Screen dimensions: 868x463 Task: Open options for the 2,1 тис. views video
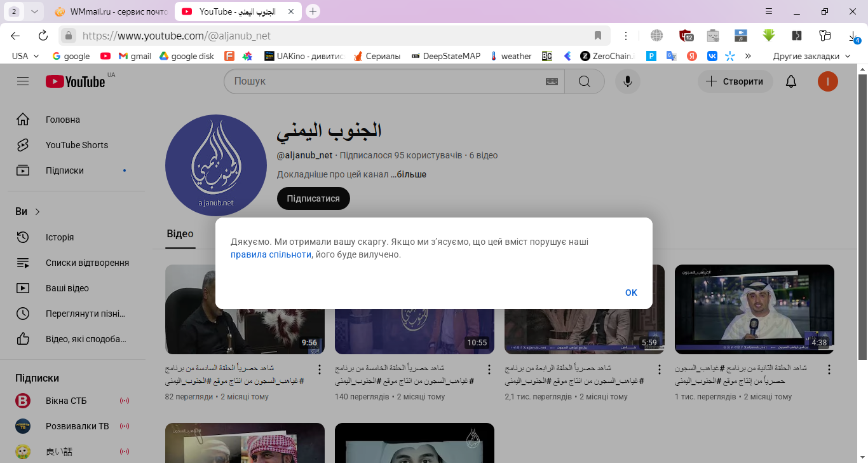click(x=659, y=370)
